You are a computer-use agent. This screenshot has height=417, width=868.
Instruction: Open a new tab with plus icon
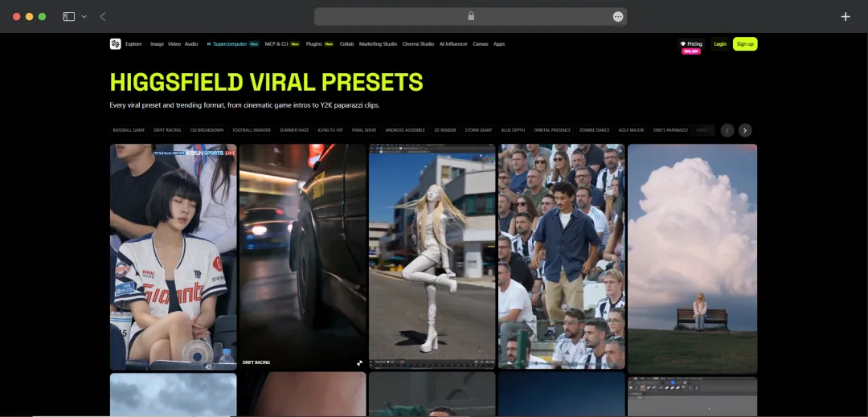pos(845,17)
